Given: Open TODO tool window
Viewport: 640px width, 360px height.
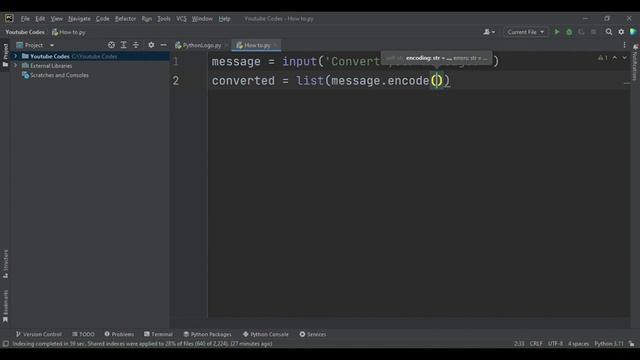Looking at the screenshot, I should (x=83, y=334).
